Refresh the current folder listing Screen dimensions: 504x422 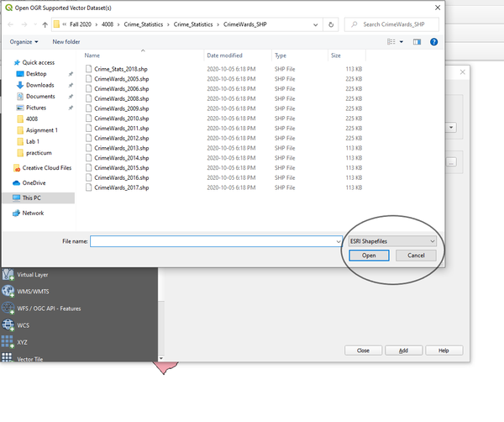[332, 24]
